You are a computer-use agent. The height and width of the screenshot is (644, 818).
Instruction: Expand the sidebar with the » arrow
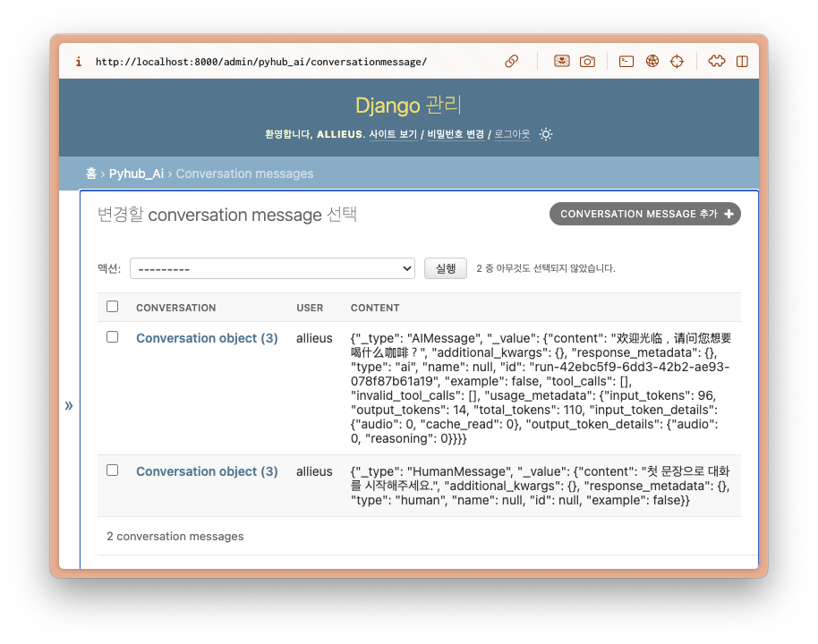coord(69,406)
